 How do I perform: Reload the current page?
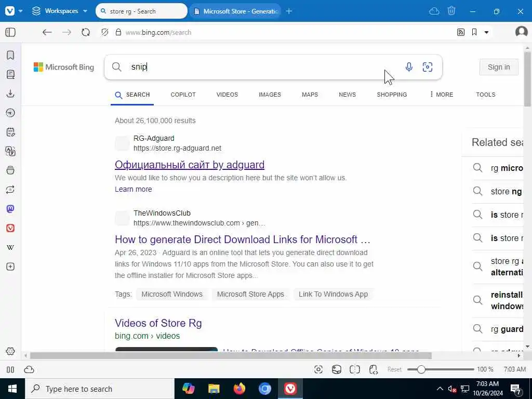point(86,32)
